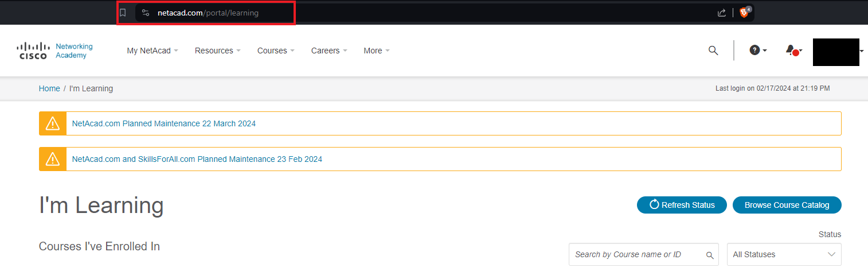Click the Cisco Networking Academy logo

pos(55,51)
